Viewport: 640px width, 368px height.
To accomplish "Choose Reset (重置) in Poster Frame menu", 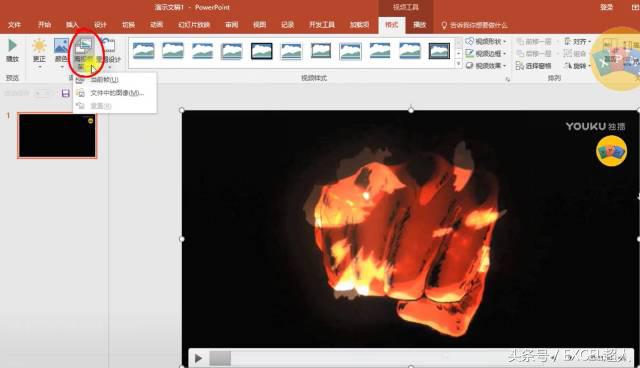I will pos(114,106).
